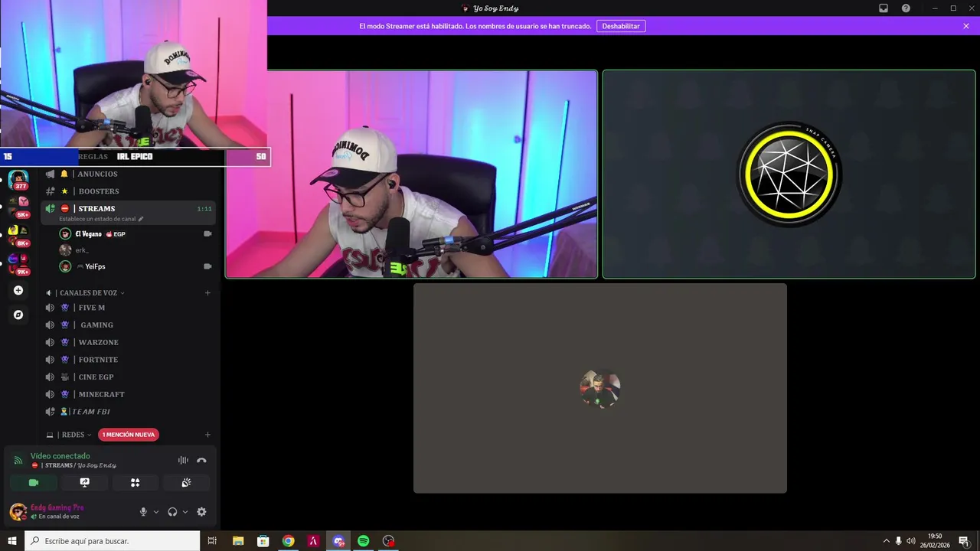Add a server with plus button

[18, 291]
